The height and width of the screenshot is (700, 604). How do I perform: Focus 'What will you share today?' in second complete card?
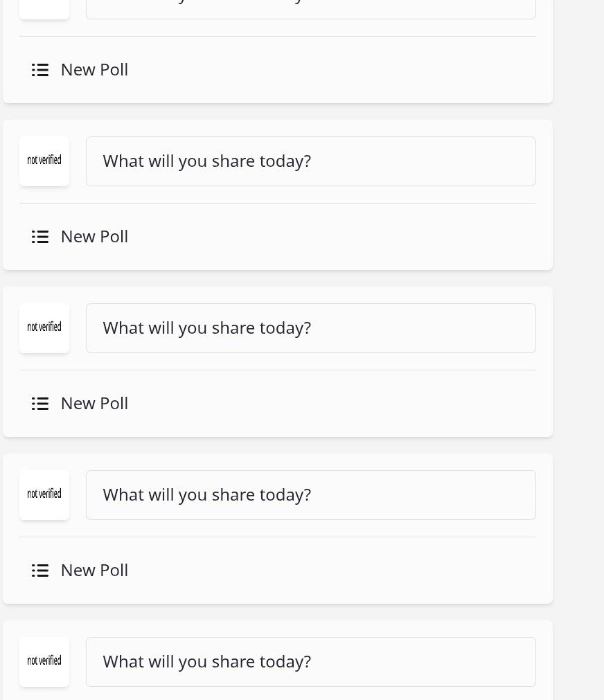pyautogui.click(x=311, y=328)
